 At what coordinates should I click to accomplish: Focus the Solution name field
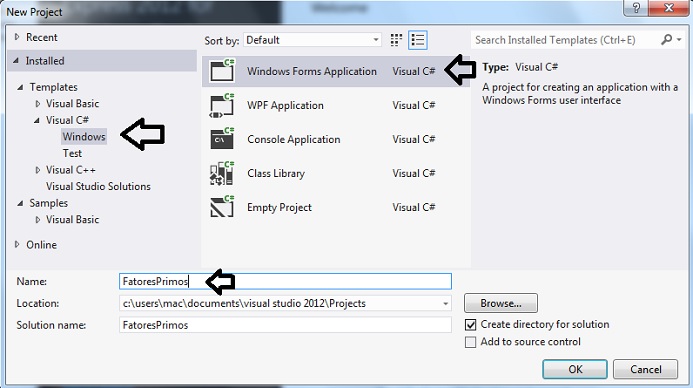click(285, 325)
